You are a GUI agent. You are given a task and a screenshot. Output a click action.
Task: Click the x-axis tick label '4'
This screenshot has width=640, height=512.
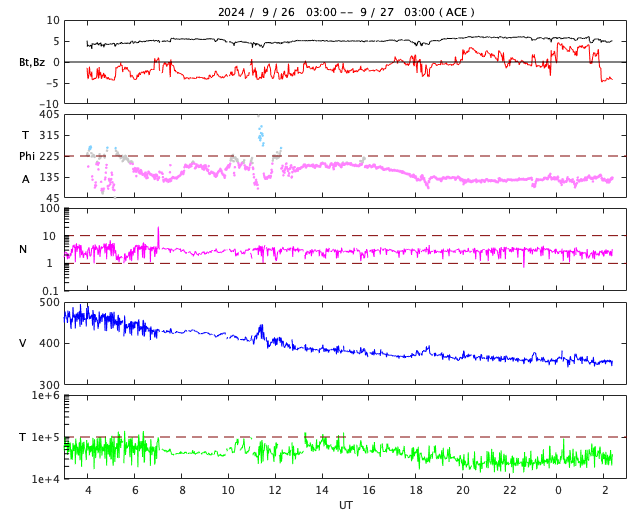click(88, 490)
